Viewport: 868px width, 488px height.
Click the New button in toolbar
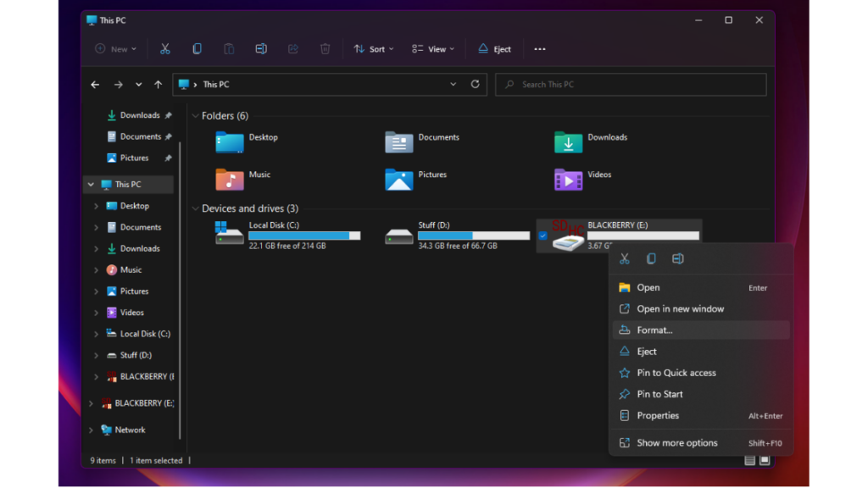115,49
